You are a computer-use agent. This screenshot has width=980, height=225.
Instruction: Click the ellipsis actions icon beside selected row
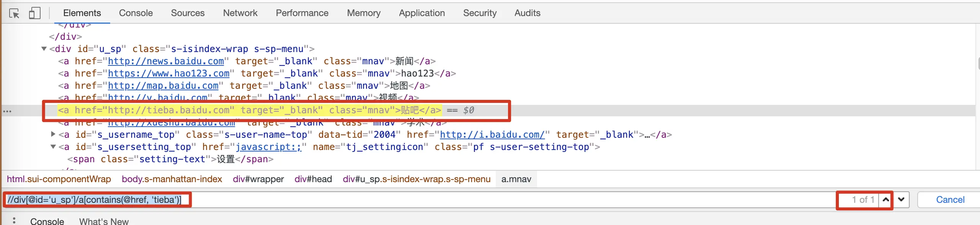pos(7,111)
